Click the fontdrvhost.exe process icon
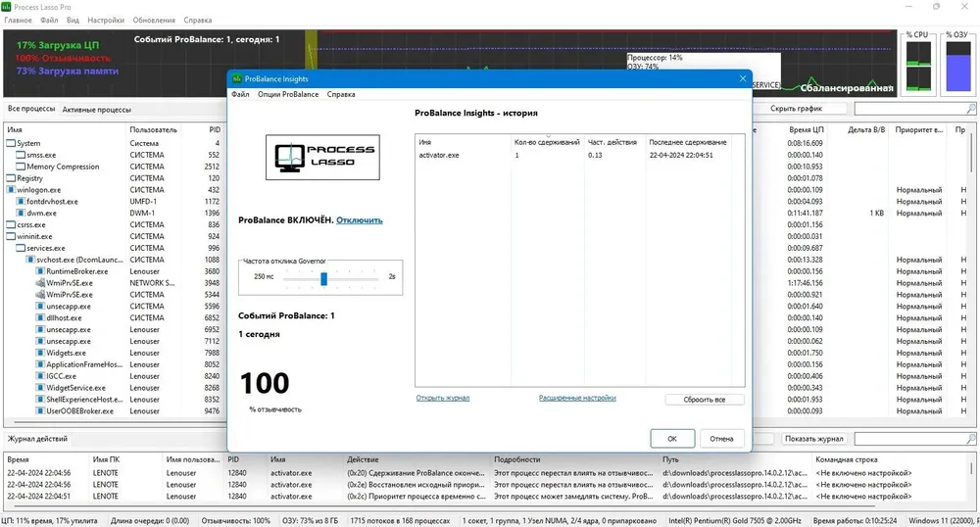Viewport: 980px width, 527px height. (21, 202)
